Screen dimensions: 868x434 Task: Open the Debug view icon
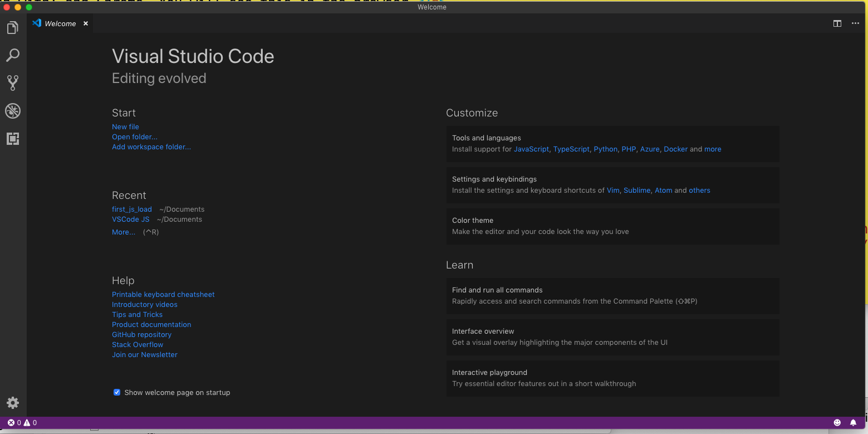(13, 111)
